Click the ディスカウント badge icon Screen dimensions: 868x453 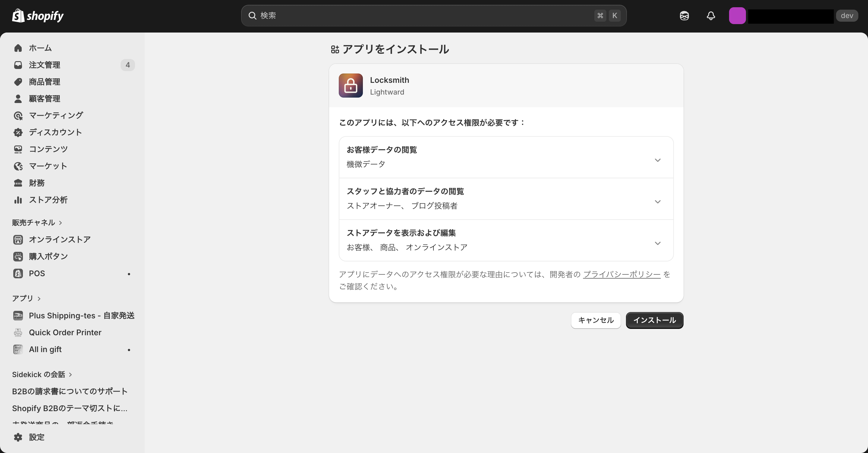[18, 132]
